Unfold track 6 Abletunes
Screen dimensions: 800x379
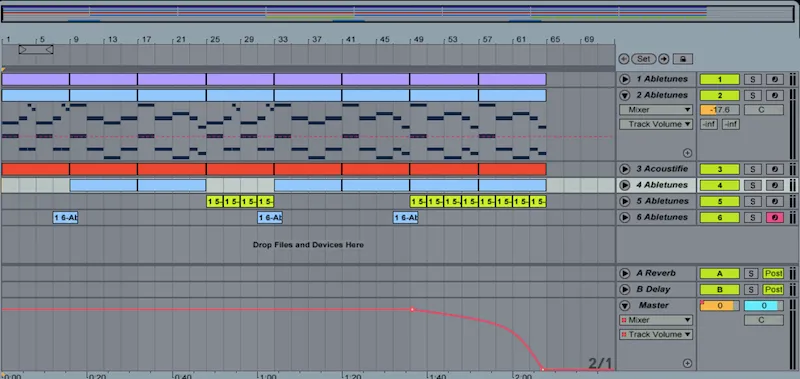tap(624, 217)
